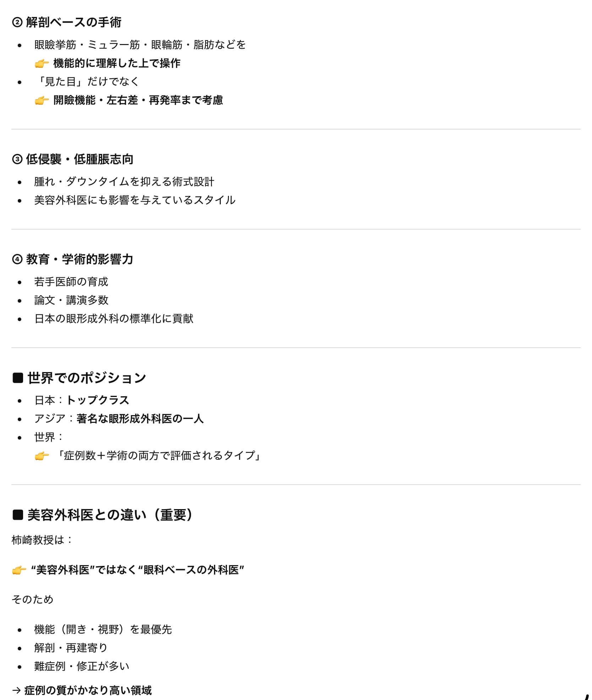Click the 低侵襲・低腫脹志向 heading text
592x700 pixels.
pos(80,159)
